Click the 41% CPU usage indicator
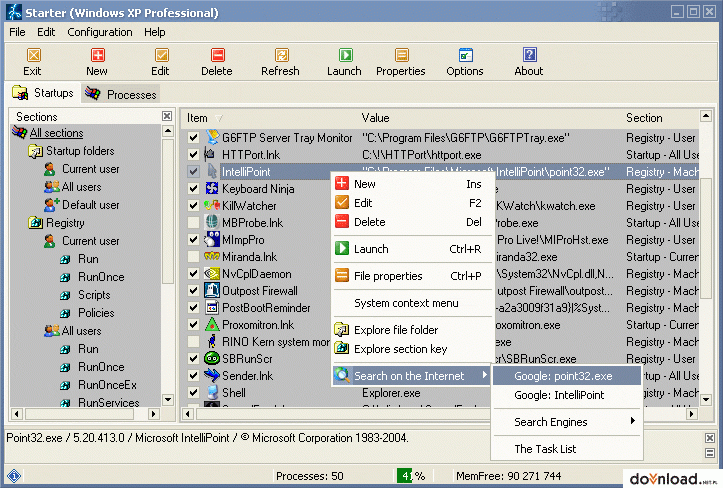 click(411, 476)
